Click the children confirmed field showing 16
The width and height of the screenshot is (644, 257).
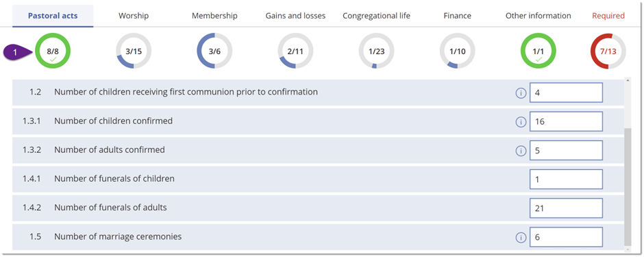pos(566,121)
